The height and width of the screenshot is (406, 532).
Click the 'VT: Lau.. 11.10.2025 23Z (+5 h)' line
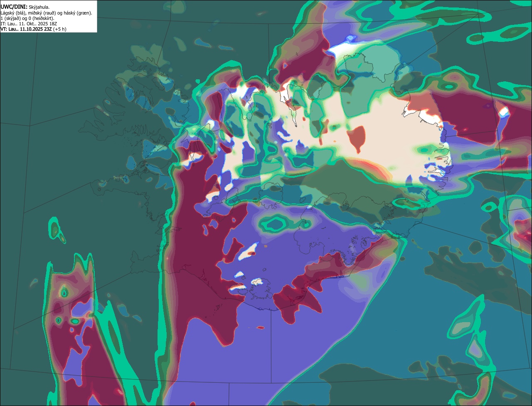click(x=33, y=29)
